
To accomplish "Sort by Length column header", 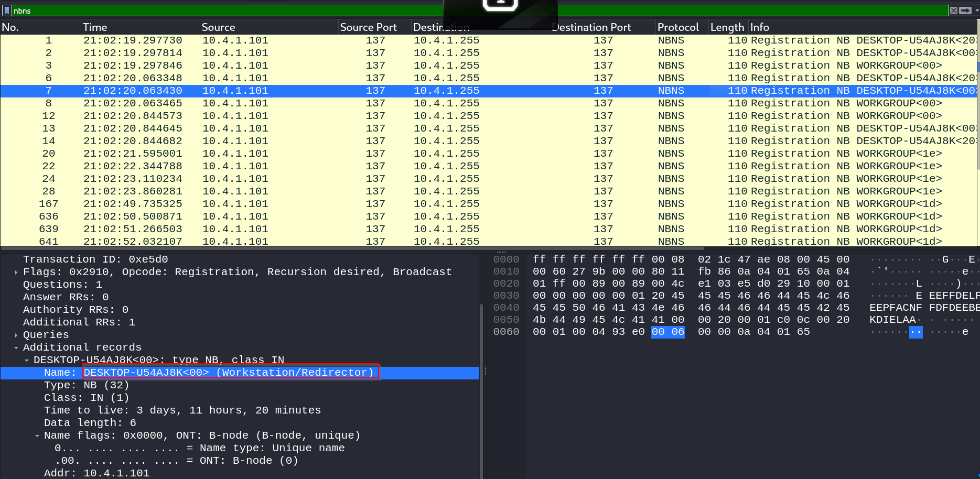I will point(728,27).
